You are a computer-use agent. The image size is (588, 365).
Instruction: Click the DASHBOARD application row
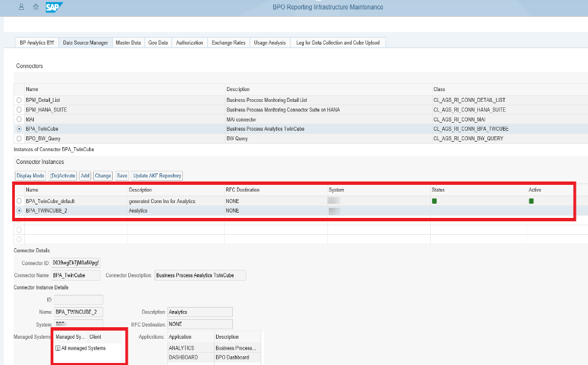(214, 358)
